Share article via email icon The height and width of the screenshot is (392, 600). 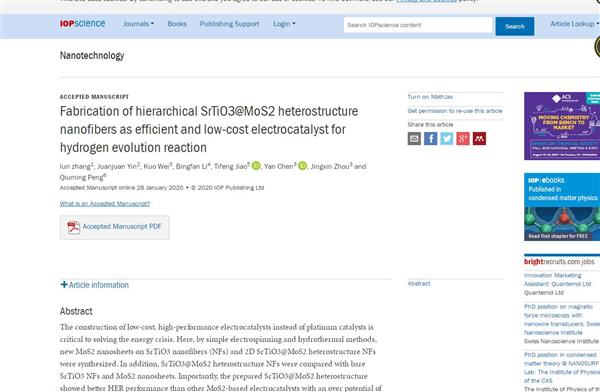[414, 139]
